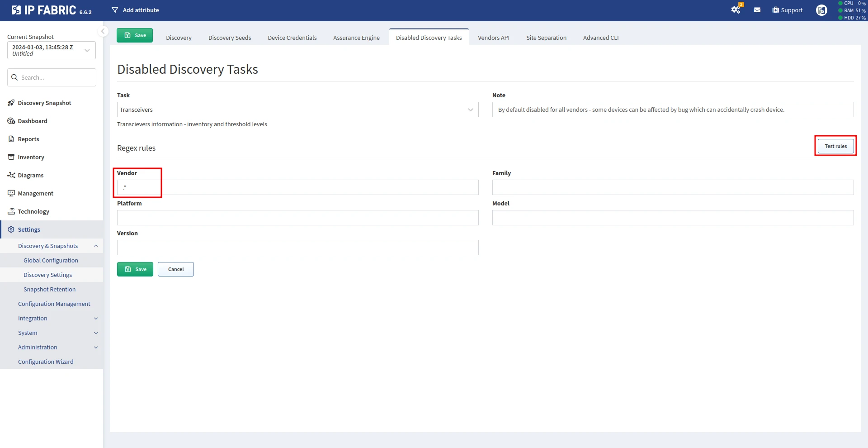Screen dimensions: 868x448
Task: Open the Task dropdown showing Transceivers
Action: 297,110
